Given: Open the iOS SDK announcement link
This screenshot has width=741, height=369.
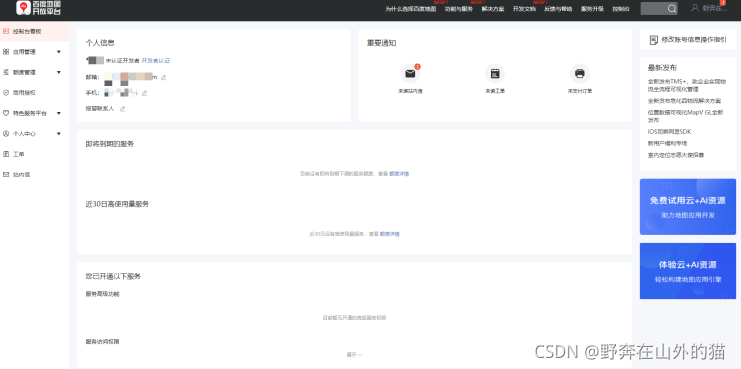Looking at the screenshot, I should coord(669,132).
